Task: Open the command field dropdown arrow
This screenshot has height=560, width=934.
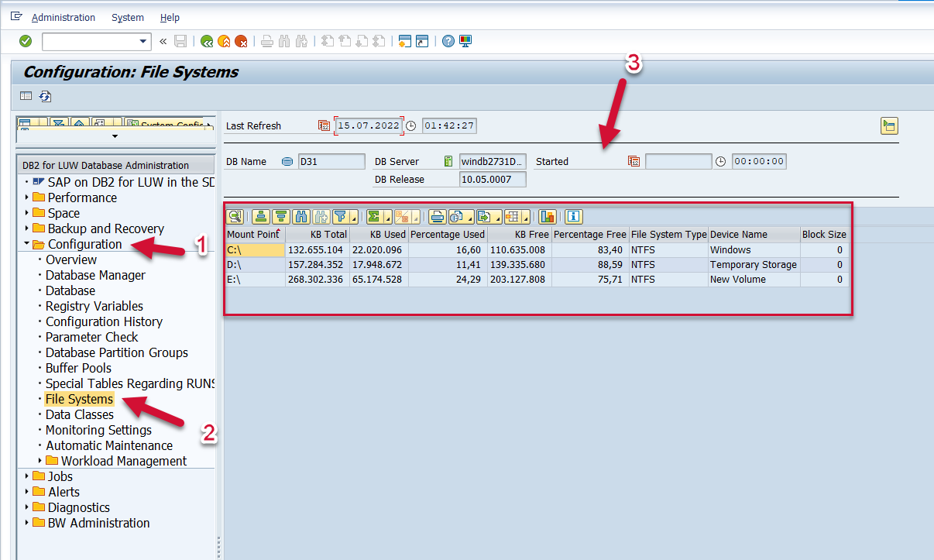Action: pos(143,41)
